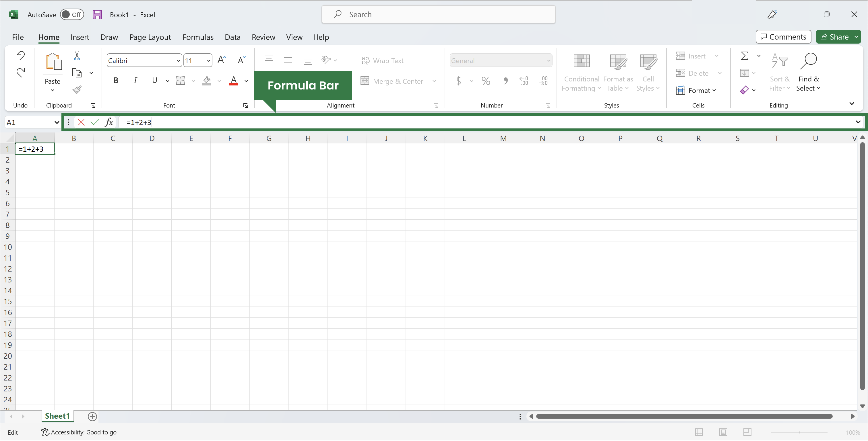Click the Orientation angled text icon
868x441 pixels.
point(326,60)
